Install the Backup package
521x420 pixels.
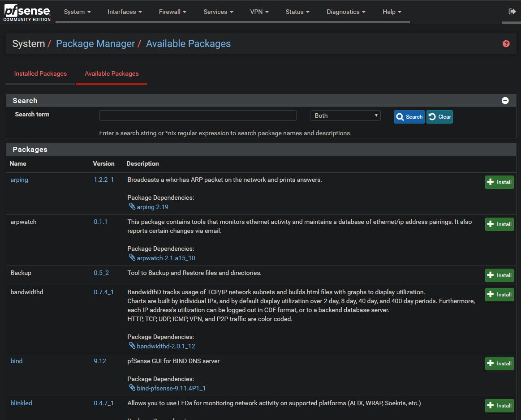coord(499,275)
